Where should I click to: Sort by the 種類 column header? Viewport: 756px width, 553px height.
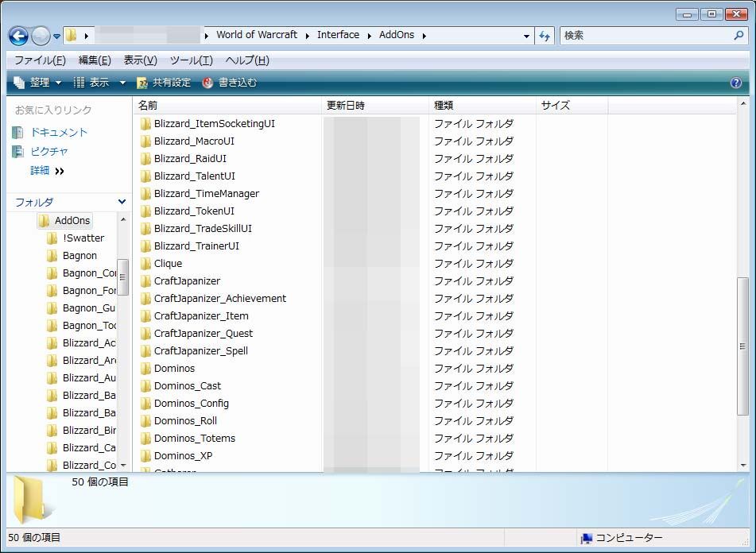click(483, 105)
